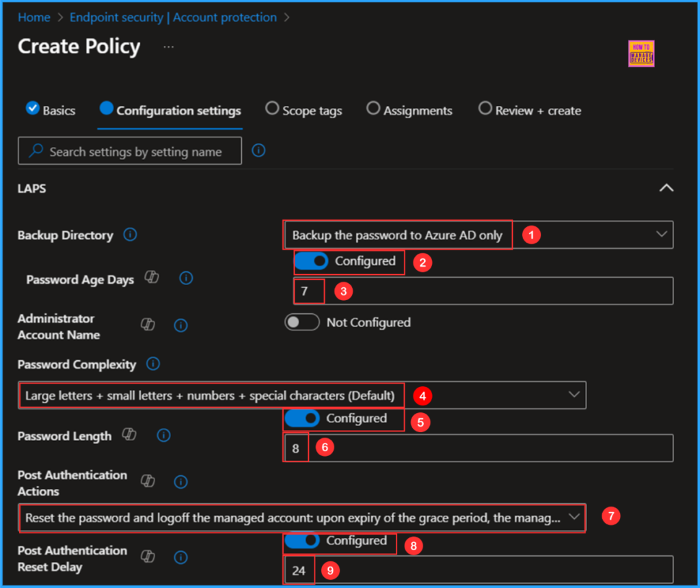This screenshot has width=700, height=588.
Task: Open Post Authentication Actions dropdown
Action: coord(301,518)
